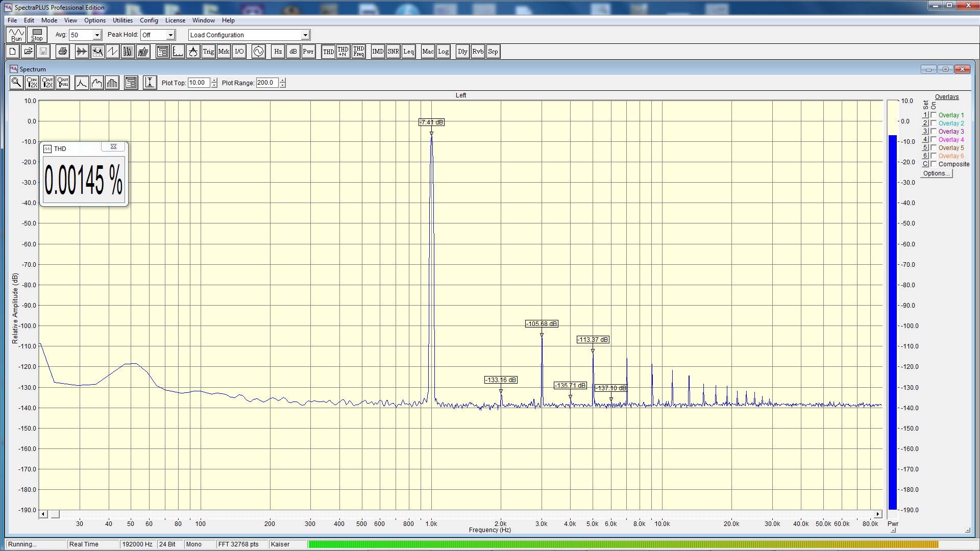Select the Zoom In 2X magnifier icon
The image size is (980, 551).
point(32,83)
